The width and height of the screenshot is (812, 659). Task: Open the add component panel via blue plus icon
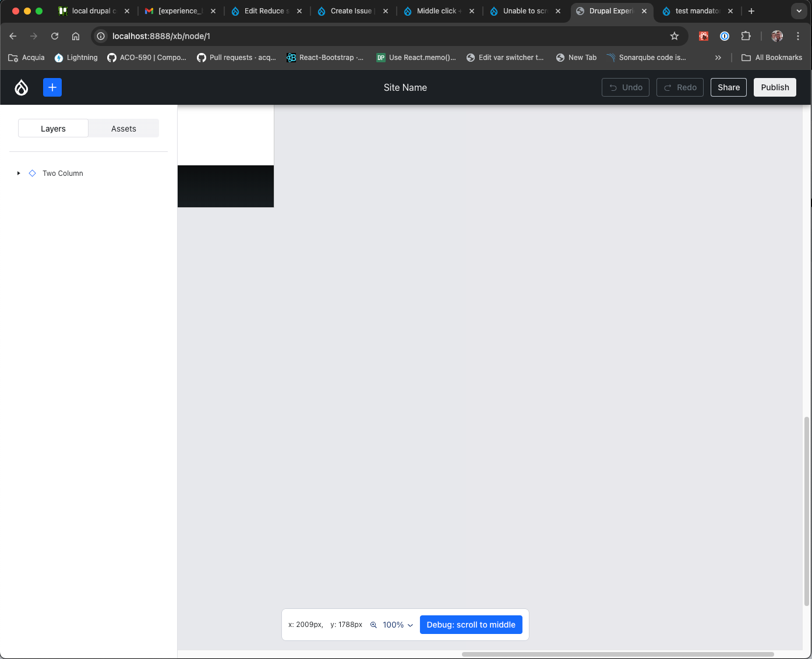point(52,87)
